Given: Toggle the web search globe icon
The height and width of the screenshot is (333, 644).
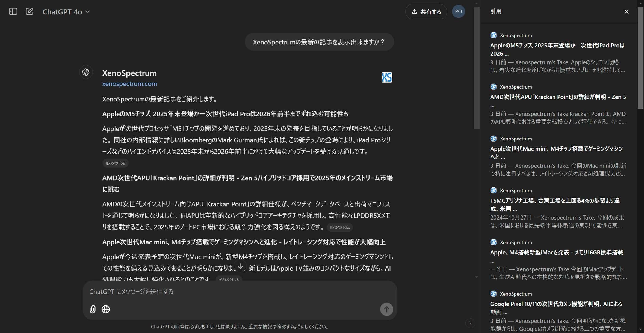Looking at the screenshot, I should 106,309.
